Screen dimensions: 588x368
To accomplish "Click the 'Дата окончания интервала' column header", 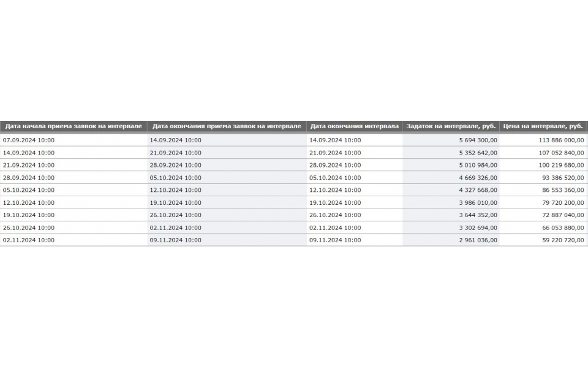I will coord(355,126).
